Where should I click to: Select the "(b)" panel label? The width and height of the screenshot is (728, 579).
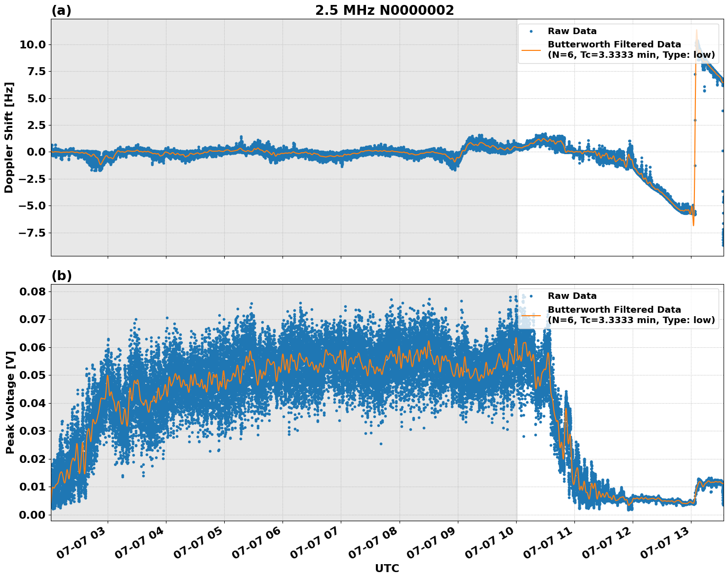pos(62,276)
